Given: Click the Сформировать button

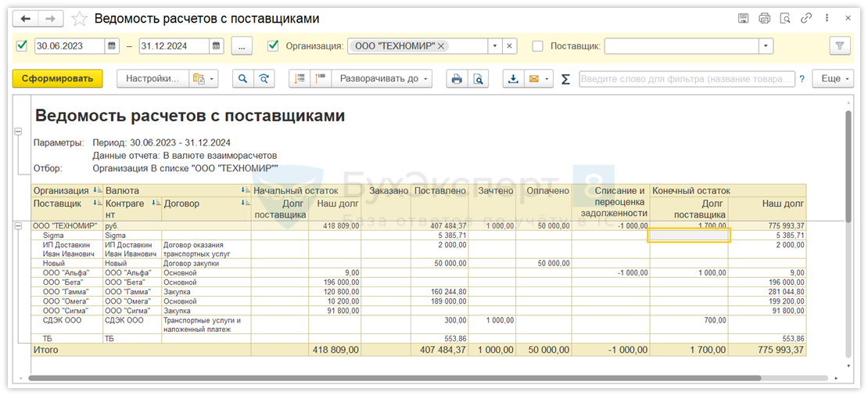Looking at the screenshot, I should 57,79.
